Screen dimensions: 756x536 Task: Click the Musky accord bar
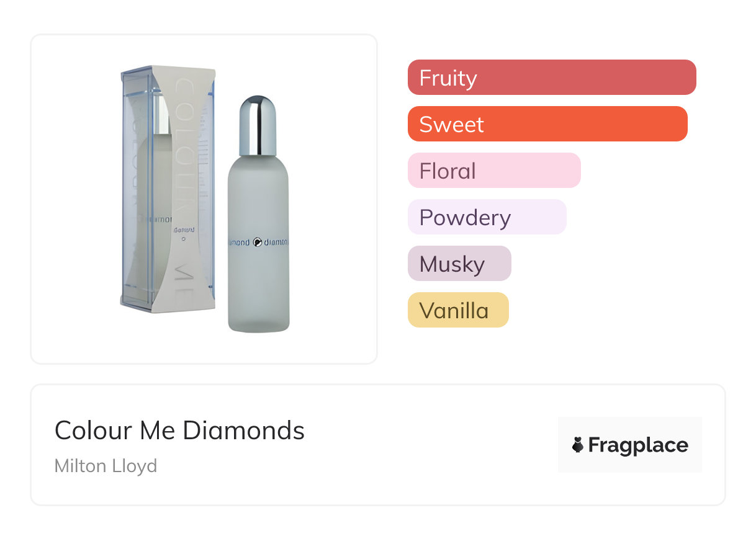point(459,264)
